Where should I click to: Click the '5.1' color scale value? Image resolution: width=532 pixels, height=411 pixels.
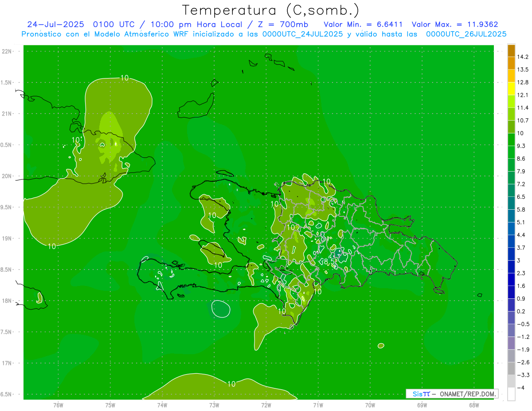click(x=521, y=223)
